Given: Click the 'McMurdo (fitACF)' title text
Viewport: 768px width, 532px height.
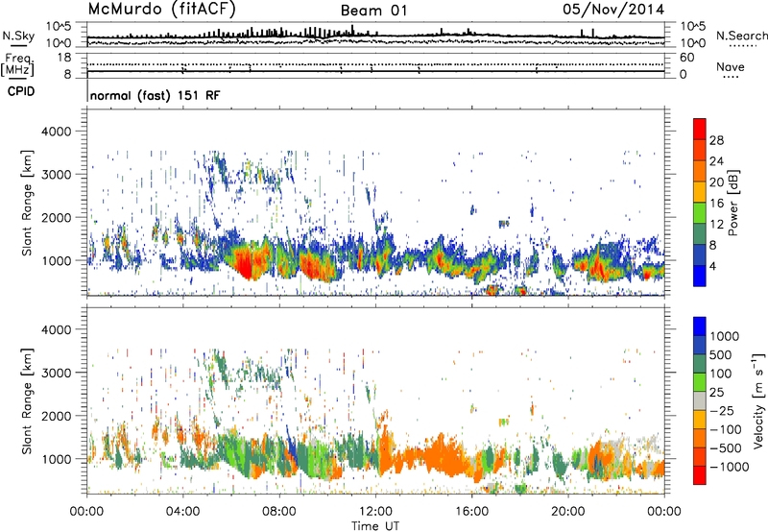Looking at the screenshot, I should pos(162,10).
